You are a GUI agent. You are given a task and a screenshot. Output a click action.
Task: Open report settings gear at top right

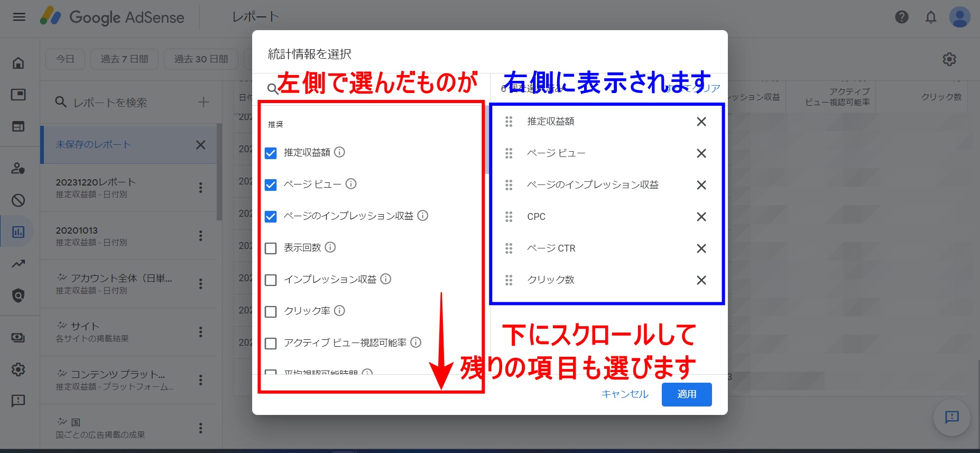[949, 59]
